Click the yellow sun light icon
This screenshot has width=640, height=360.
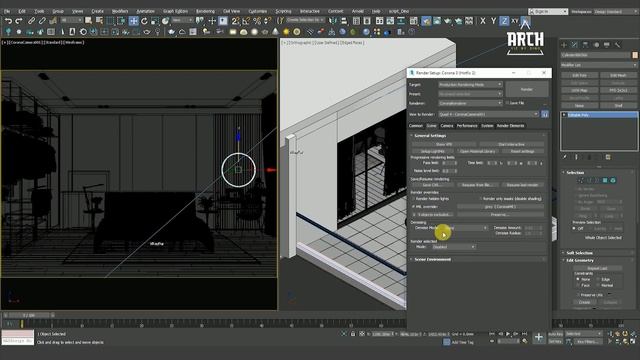click(286, 31)
